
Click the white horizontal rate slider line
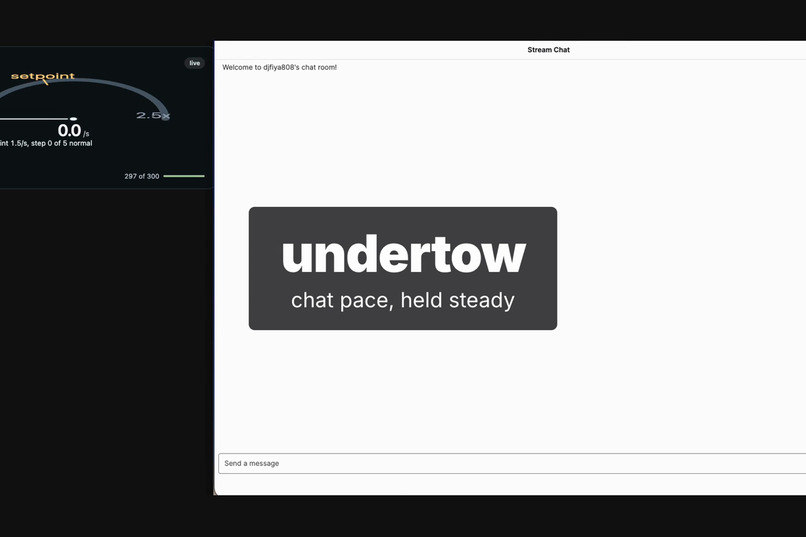(x=39, y=119)
